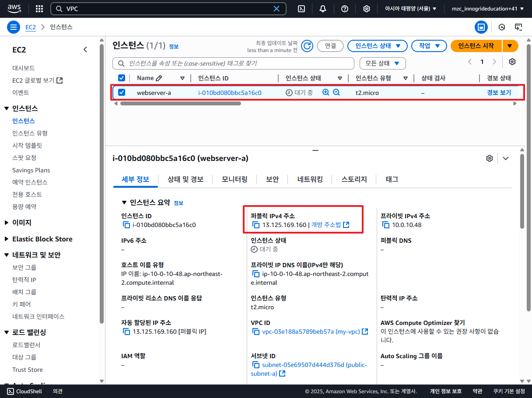Copy the subnet ID

(256, 365)
